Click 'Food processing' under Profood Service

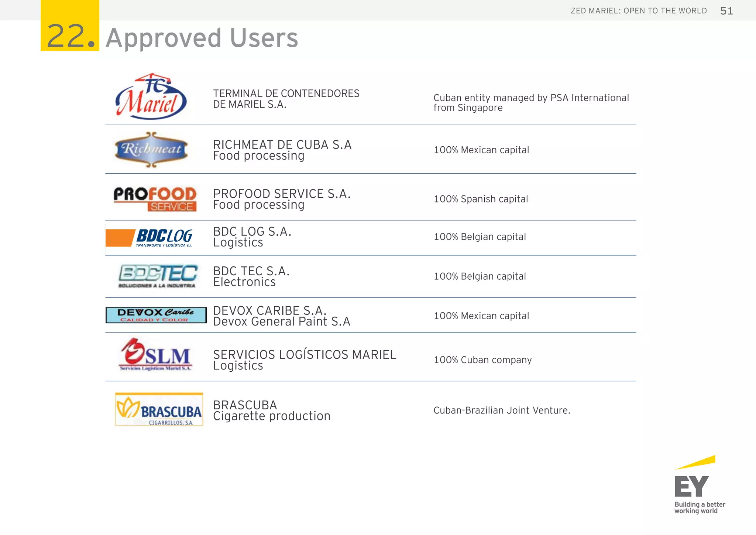click(259, 205)
